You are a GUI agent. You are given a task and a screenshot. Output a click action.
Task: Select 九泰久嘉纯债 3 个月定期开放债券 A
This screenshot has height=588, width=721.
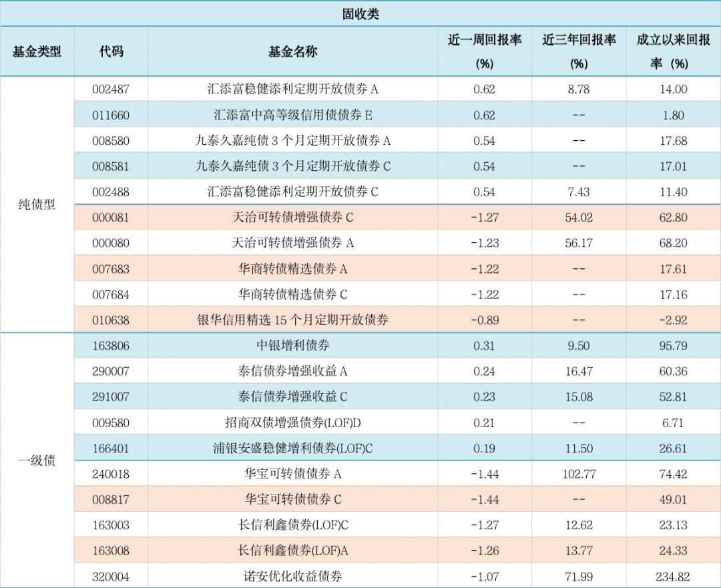(x=293, y=140)
